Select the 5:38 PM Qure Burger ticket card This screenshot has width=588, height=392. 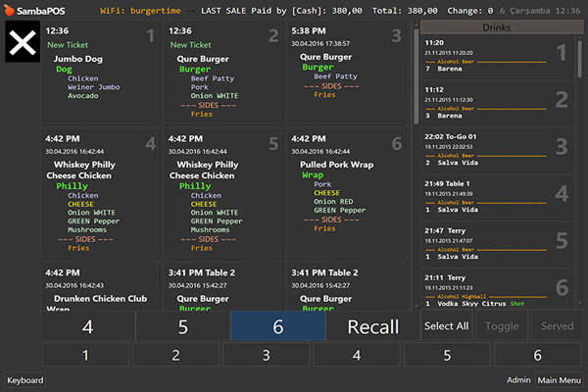[x=346, y=74]
